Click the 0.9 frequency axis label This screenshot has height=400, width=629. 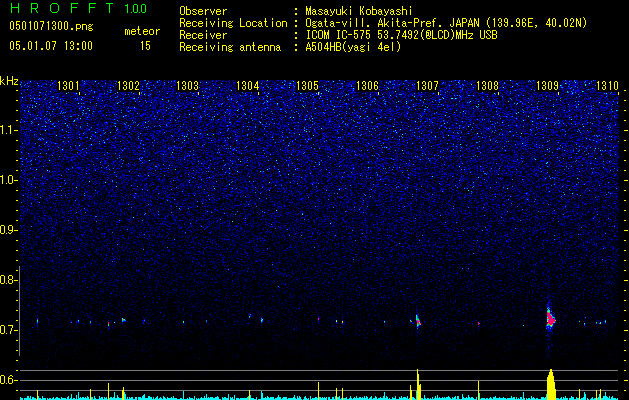9,230
